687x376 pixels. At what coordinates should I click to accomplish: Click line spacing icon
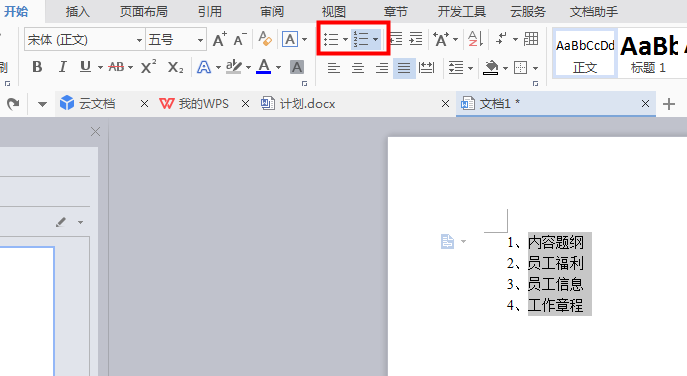click(456, 68)
